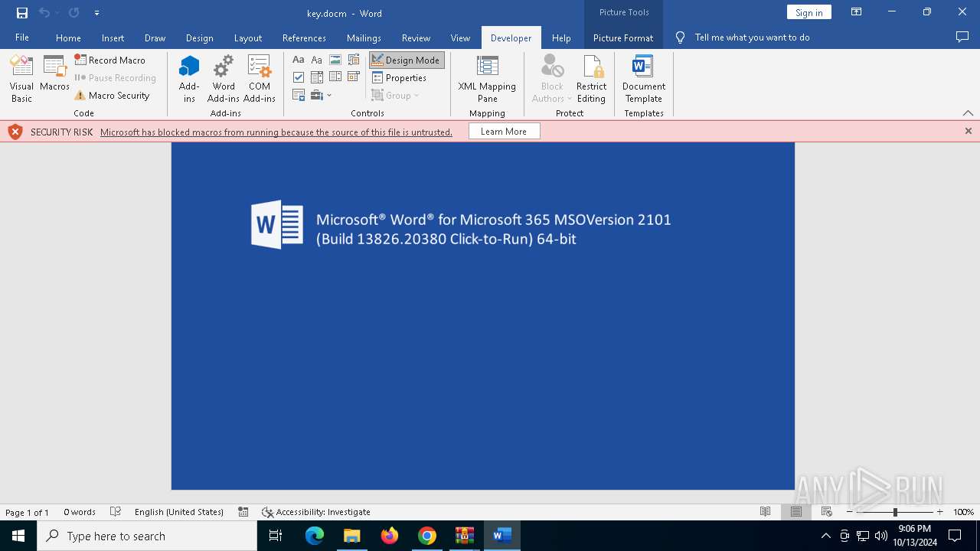Click the zoom in plus button
This screenshot has height=551, width=980.
(940, 512)
